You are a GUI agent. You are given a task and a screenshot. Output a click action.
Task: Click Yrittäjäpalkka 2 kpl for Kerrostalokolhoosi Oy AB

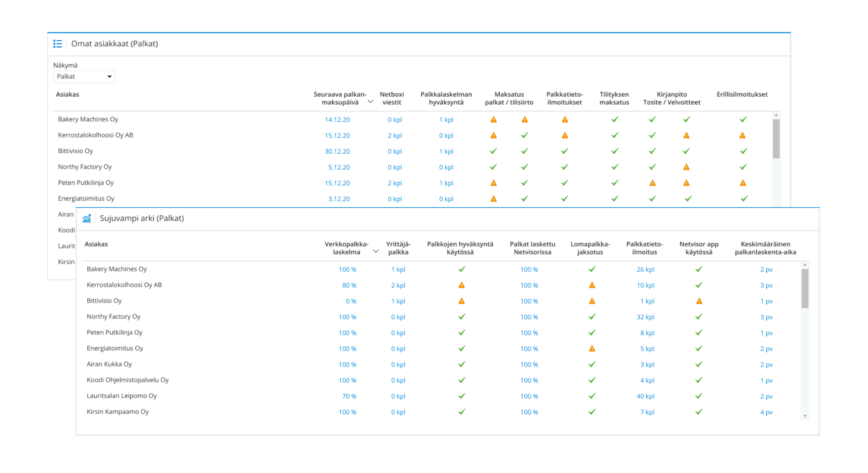(x=398, y=286)
